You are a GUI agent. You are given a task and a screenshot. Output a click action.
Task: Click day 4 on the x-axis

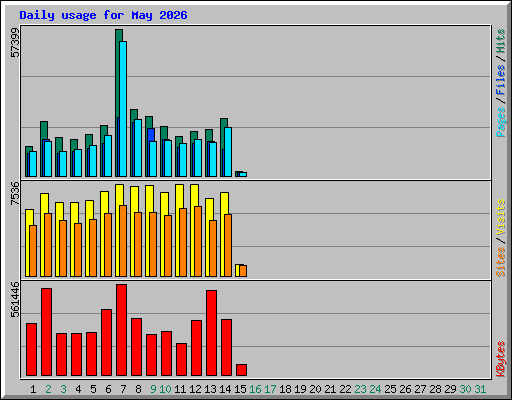click(78, 389)
